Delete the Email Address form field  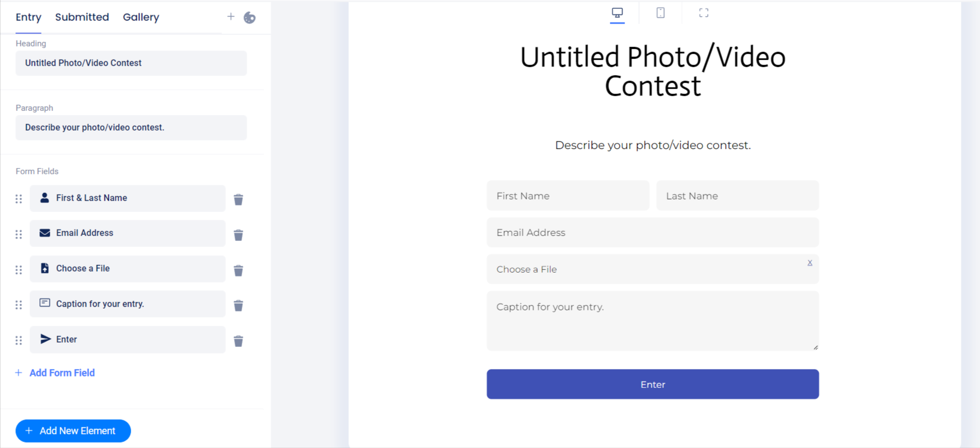pos(238,235)
